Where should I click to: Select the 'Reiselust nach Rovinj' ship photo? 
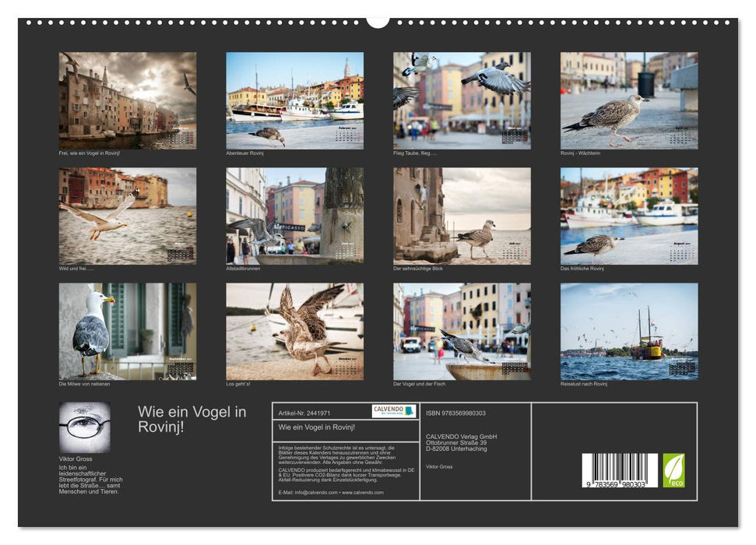point(629,332)
